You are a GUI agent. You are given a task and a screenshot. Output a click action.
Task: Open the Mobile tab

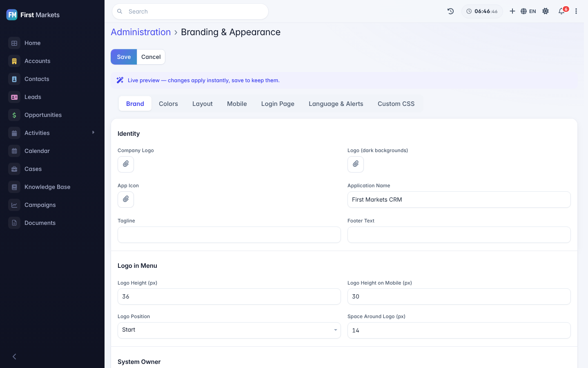pyautogui.click(x=237, y=104)
